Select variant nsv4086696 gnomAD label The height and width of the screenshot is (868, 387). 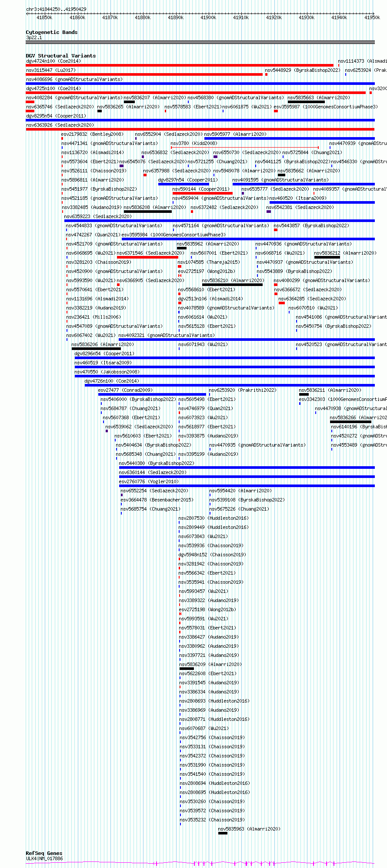click(x=74, y=79)
